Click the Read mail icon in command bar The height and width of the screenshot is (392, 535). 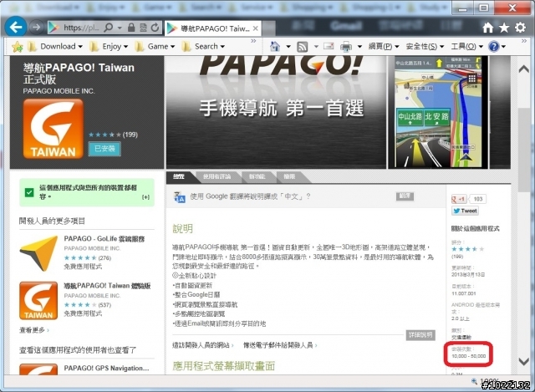329,46
